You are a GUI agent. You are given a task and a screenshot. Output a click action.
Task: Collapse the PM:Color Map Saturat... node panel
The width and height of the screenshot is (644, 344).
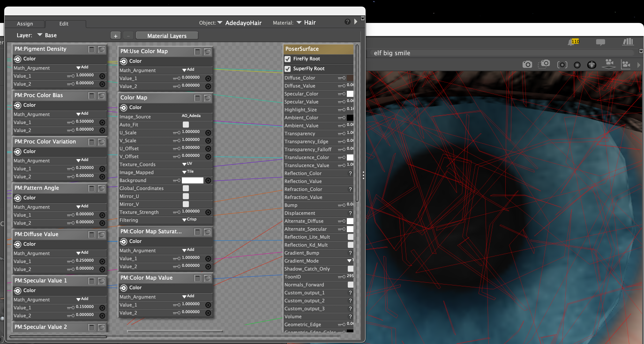point(198,232)
